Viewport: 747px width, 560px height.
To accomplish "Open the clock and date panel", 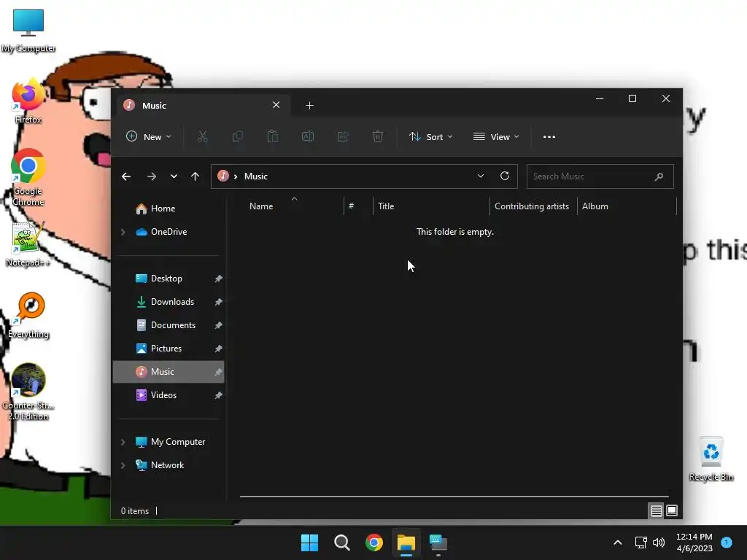I will (694, 542).
